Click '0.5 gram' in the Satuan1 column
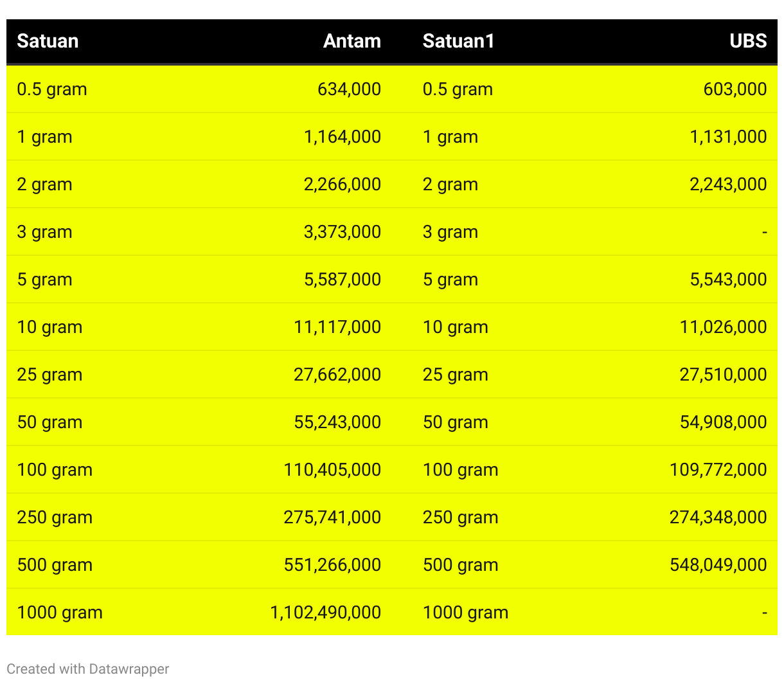 [x=458, y=89]
